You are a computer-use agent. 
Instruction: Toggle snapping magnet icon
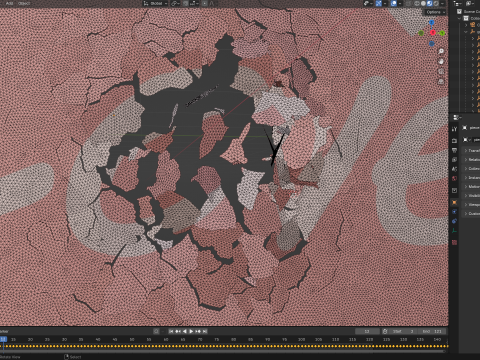[186, 3]
